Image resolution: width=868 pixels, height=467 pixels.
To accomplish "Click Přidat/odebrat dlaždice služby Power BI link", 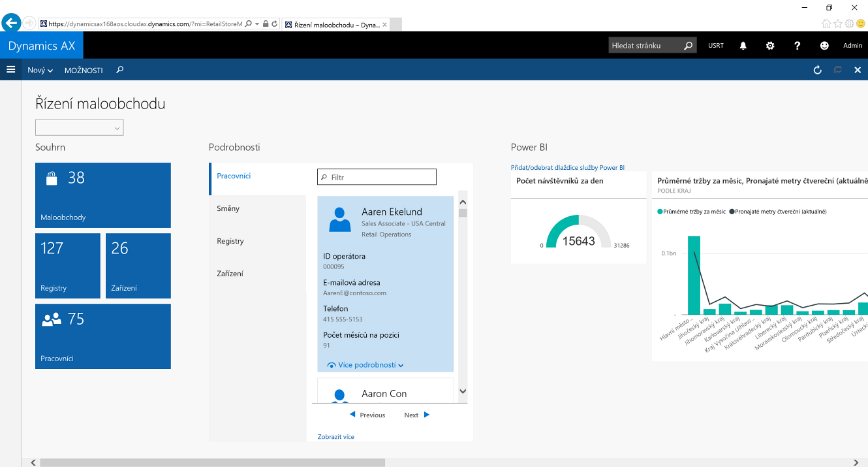I will 568,168.
